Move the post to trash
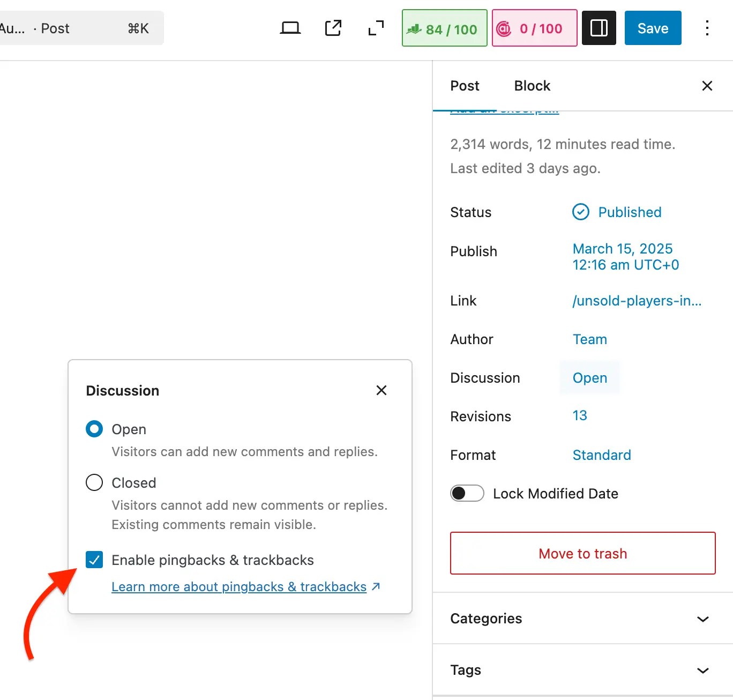Image resolution: width=733 pixels, height=700 pixels. tap(583, 553)
